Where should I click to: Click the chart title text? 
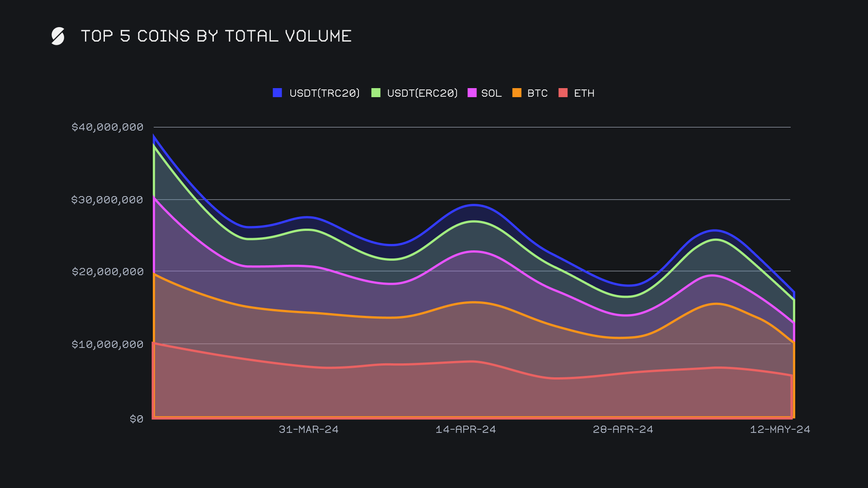(x=216, y=36)
